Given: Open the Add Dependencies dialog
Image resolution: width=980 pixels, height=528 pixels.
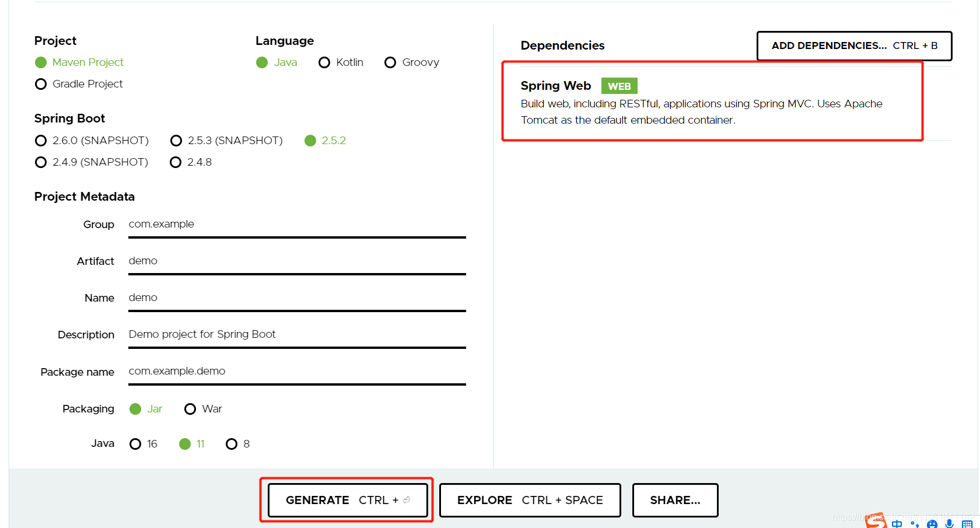Looking at the screenshot, I should pyautogui.click(x=854, y=46).
